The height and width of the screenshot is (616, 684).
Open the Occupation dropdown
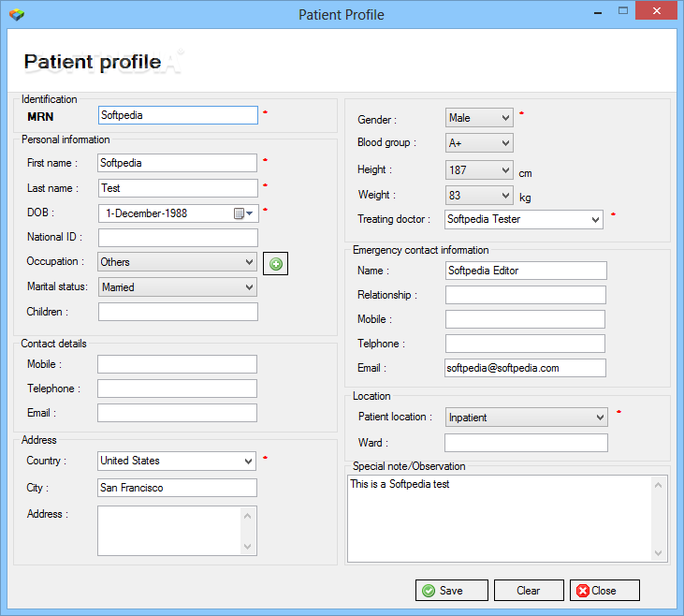177,261
